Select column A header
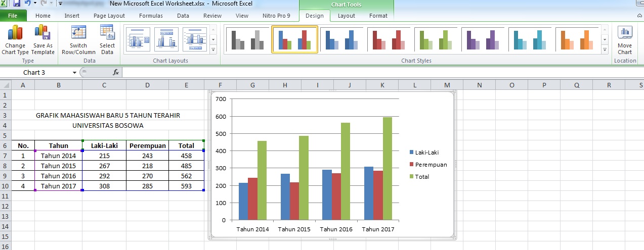 (x=23, y=85)
